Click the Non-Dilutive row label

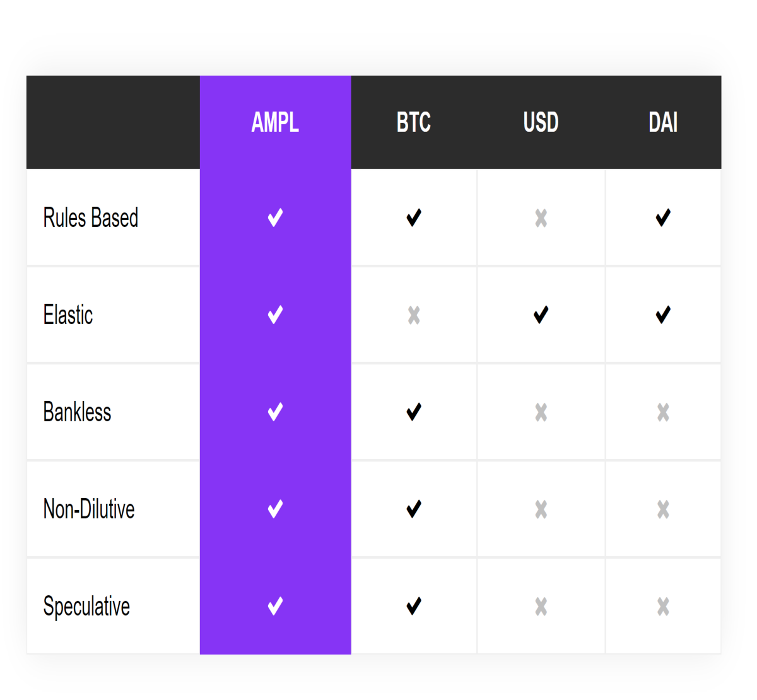tap(89, 509)
